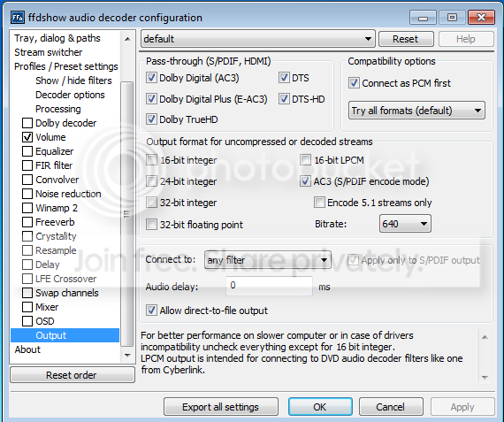Open Tray, dialog & paths page
The width and height of the screenshot is (504, 422).
pos(57,38)
